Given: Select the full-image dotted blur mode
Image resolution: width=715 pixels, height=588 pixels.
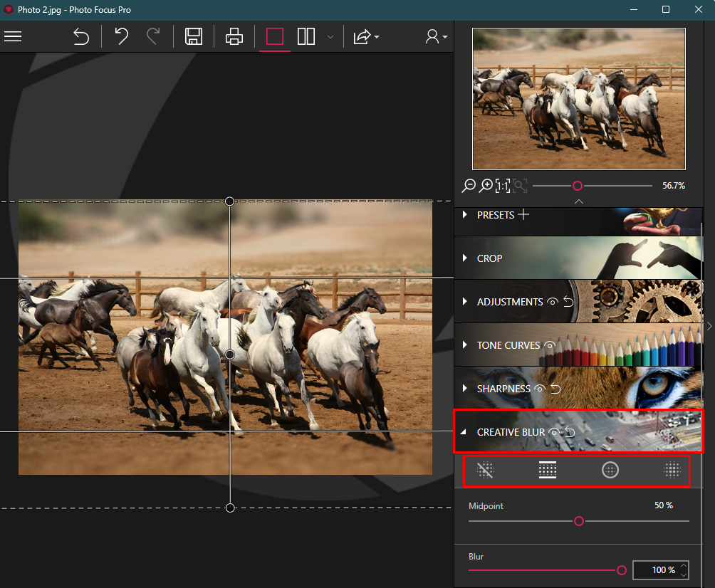Looking at the screenshot, I should (672, 470).
